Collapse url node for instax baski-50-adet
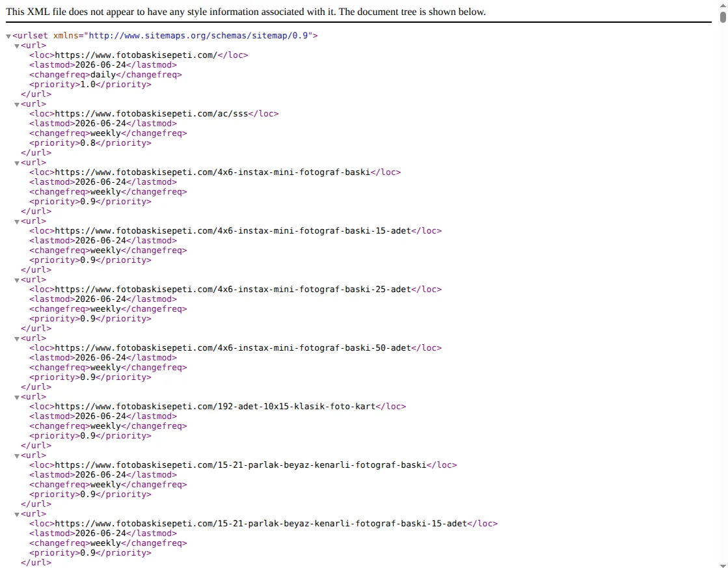 tap(17, 338)
